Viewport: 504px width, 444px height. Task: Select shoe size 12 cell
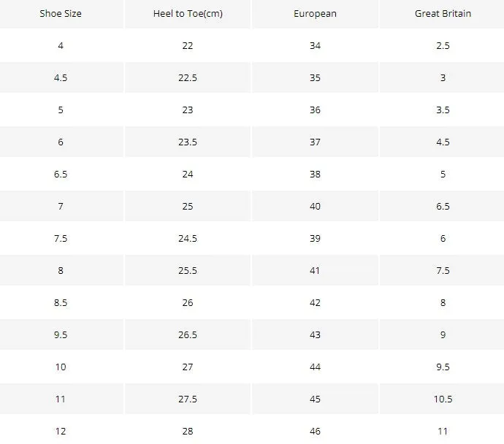point(61,431)
